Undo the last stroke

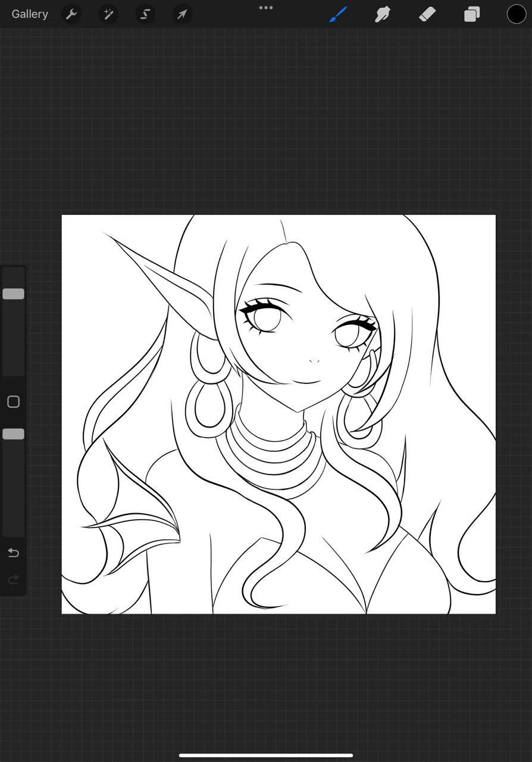(x=13, y=553)
